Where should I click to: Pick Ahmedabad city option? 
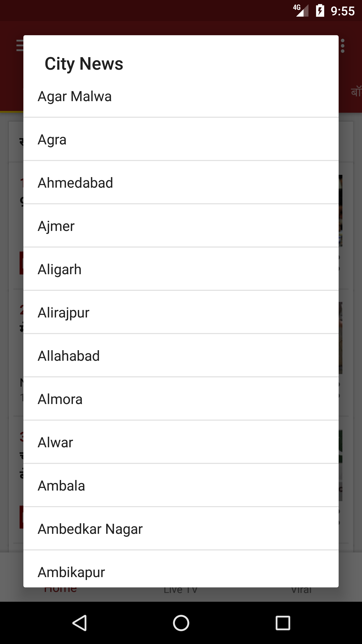point(181,183)
